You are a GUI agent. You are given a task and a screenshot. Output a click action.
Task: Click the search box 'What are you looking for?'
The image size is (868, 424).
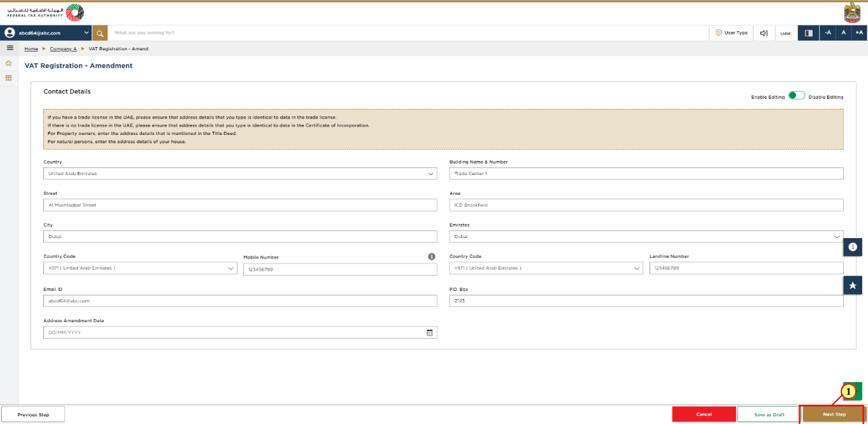[408, 32]
